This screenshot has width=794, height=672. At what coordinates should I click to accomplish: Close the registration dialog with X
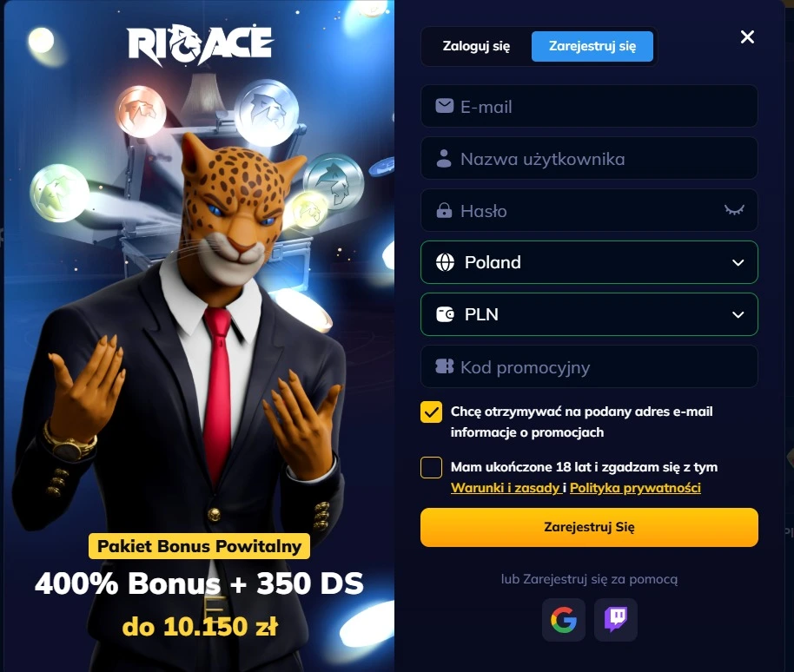tap(747, 37)
